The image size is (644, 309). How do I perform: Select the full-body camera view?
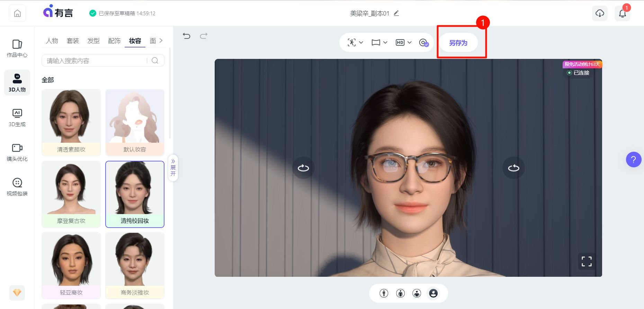coord(384,293)
